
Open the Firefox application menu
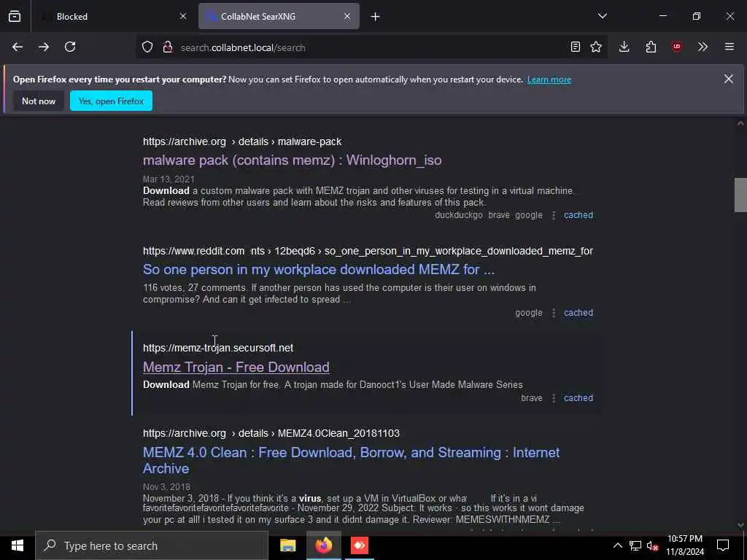(729, 47)
